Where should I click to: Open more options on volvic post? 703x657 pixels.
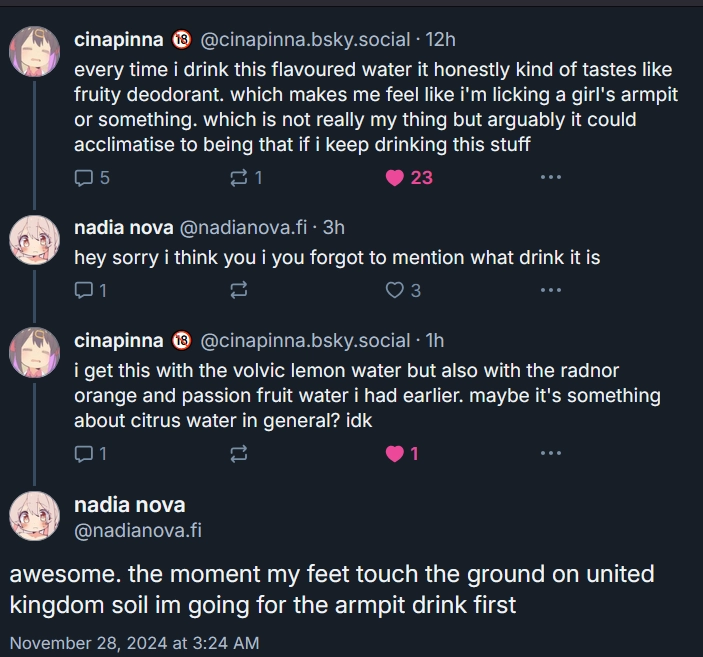[550, 454]
